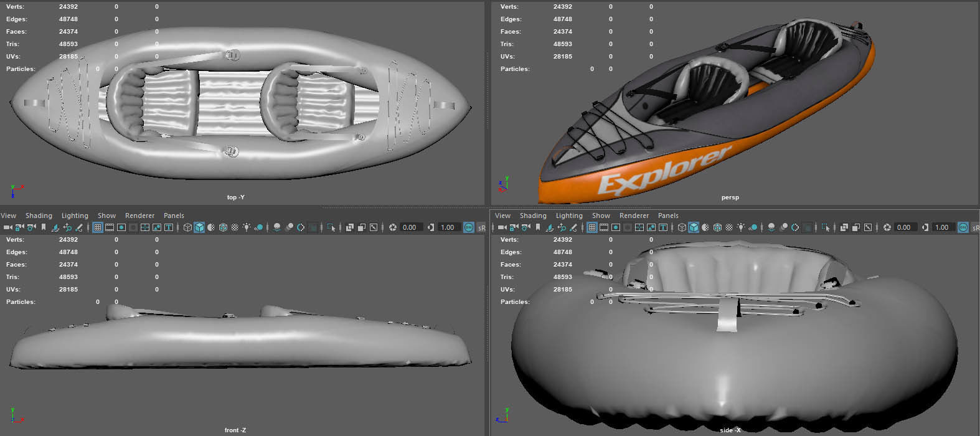
Task: Toggle X-Ray icon in side -X panel toolbar
Action: 844,227
